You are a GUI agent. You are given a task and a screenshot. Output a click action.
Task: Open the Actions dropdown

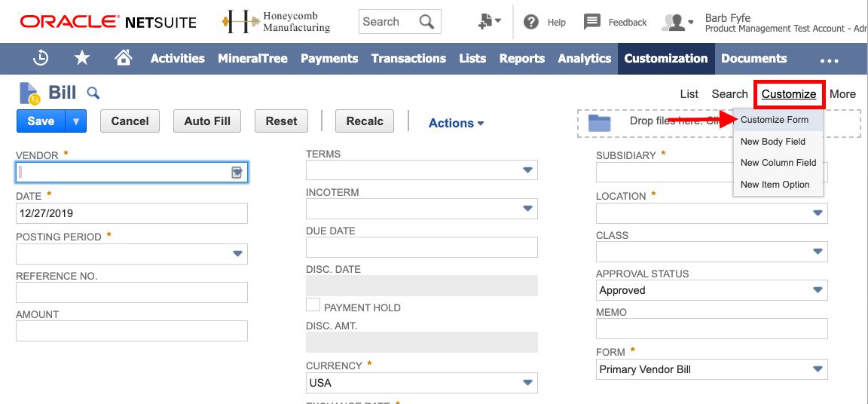point(456,124)
